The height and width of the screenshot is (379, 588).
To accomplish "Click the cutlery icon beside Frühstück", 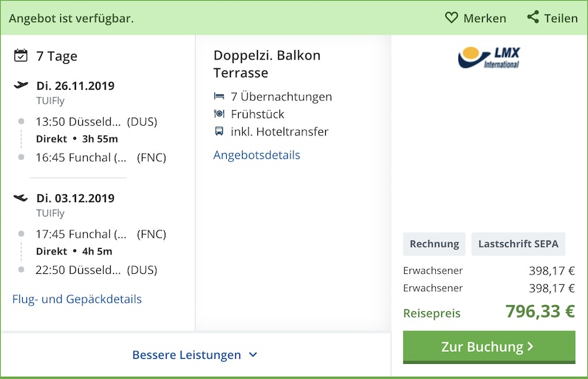I will coord(219,113).
